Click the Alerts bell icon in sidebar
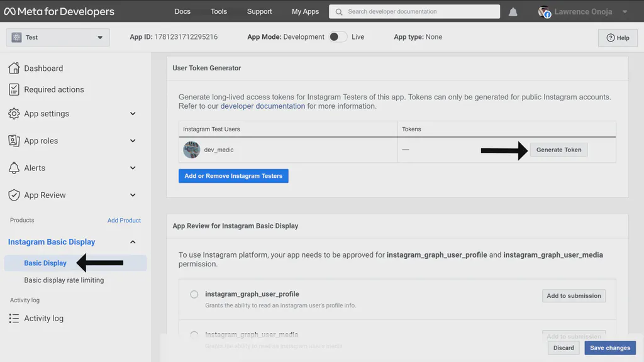This screenshot has height=362, width=644. 14,168
